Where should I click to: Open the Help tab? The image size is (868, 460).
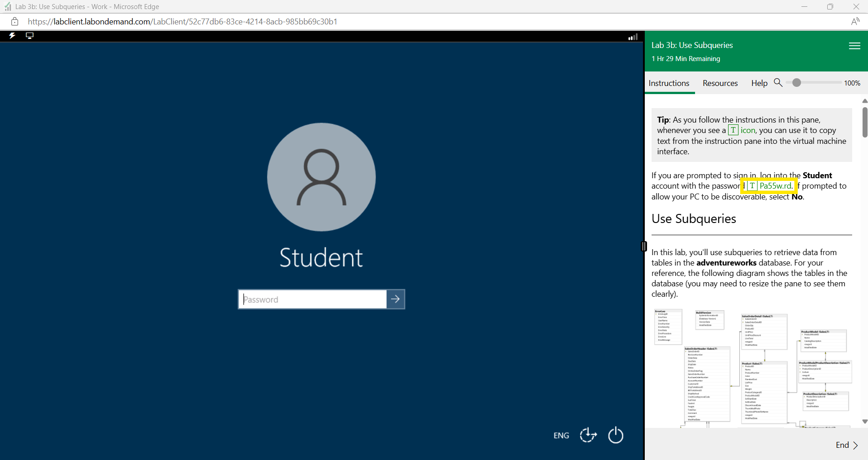[759, 83]
